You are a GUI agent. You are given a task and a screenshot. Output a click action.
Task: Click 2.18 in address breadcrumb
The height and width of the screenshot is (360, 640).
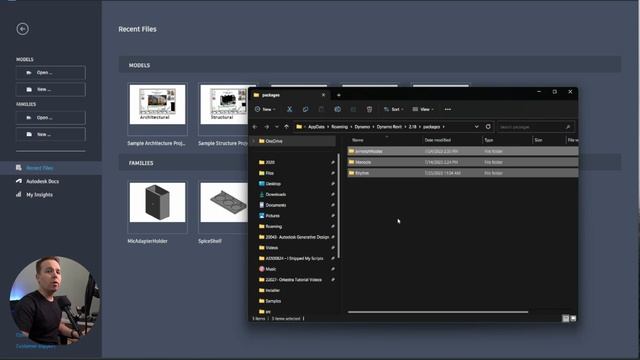click(x=413, y=127)
